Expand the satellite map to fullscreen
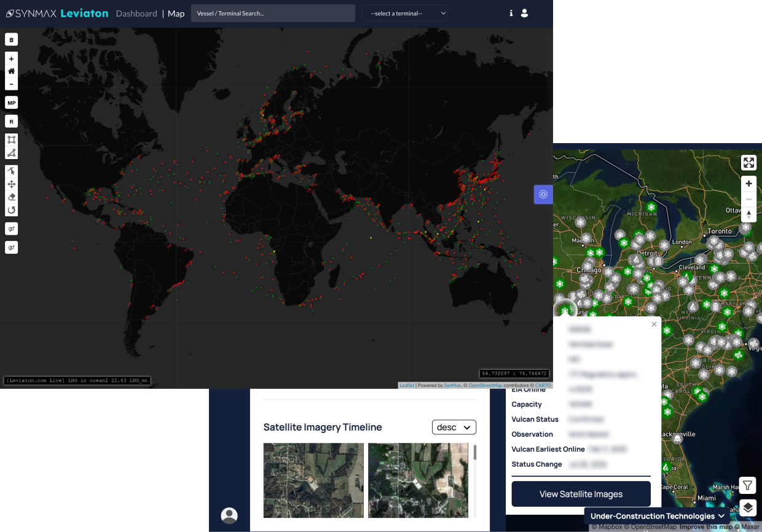Image resolution: width=762 pixels, height=532 pixels. (x=748, y=163)
